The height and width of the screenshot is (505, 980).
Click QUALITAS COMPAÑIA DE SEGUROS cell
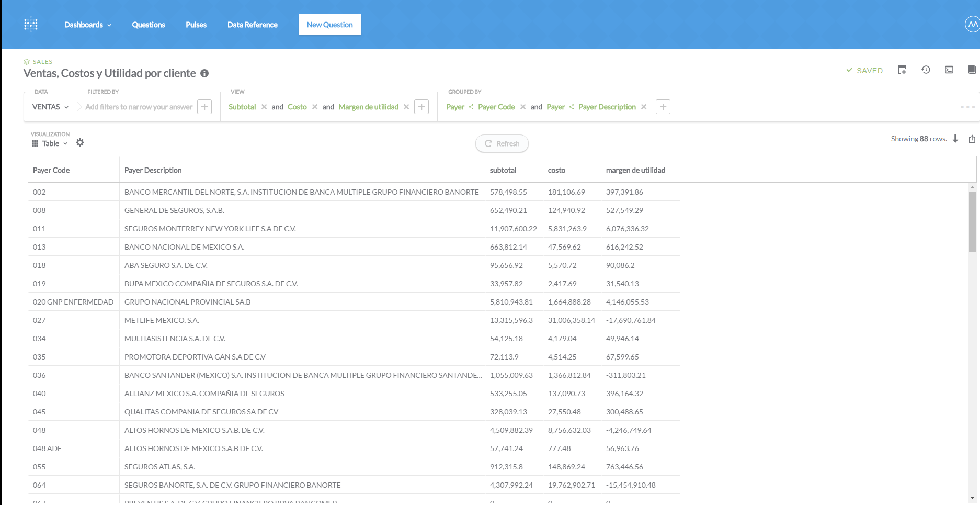[302, 412]
